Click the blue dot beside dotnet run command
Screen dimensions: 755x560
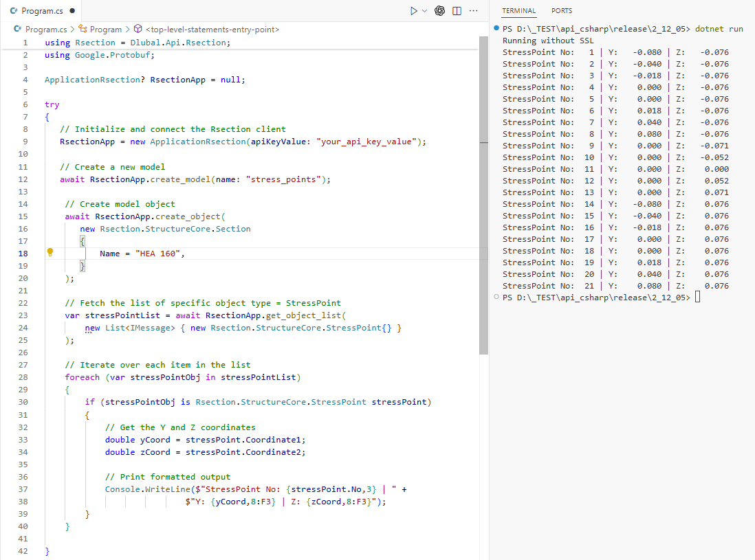tap(496, 28)
